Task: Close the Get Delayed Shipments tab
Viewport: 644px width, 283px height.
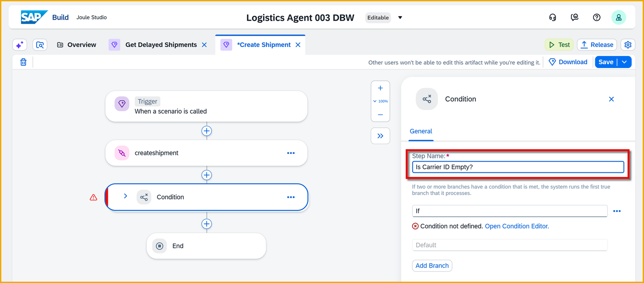Action: [204, 45]
